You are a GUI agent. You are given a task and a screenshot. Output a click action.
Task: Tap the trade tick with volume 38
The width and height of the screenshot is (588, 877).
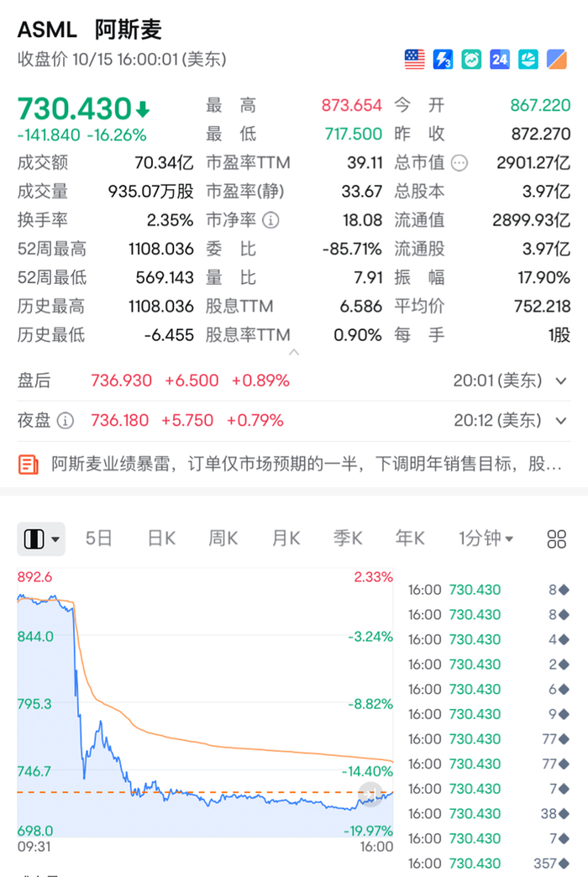pos(488,814)
